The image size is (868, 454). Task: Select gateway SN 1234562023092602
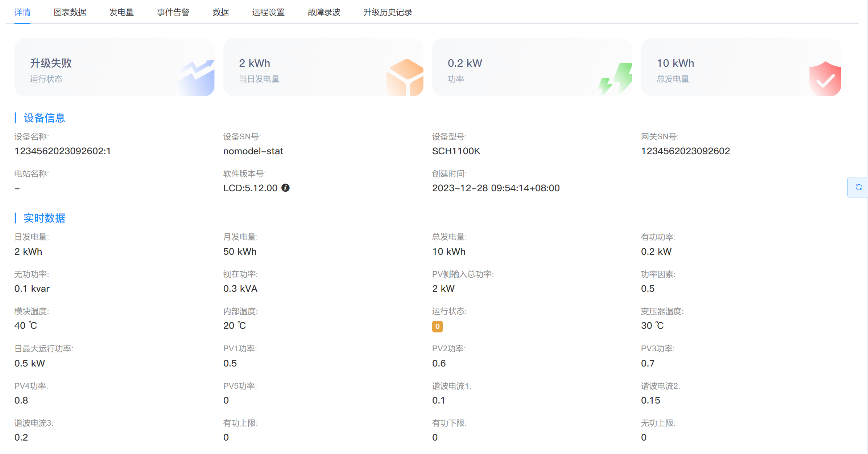pyautogui.click(x=685, y=151)
